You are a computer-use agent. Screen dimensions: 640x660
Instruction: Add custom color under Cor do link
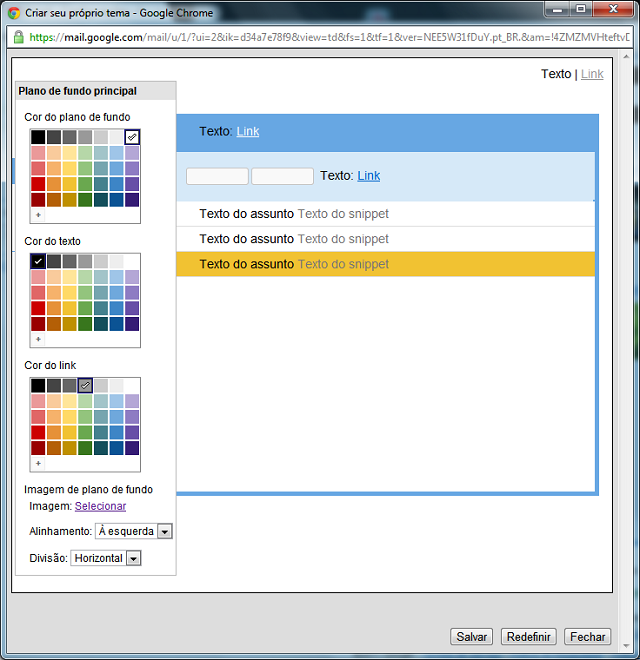pos(38,463)
